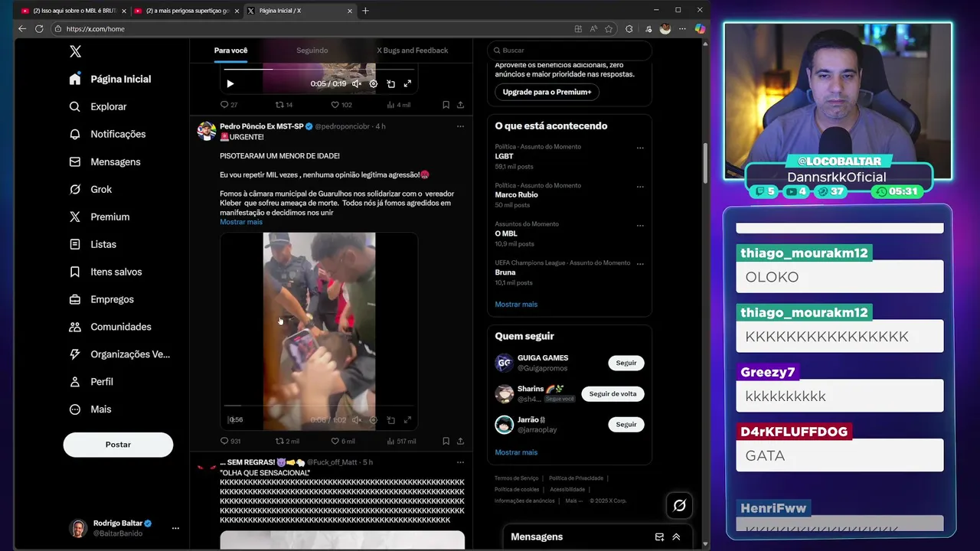This screenshot has width=980, height=551.
Task: Repost the post with 2 mil reposts
Action: 287,441
